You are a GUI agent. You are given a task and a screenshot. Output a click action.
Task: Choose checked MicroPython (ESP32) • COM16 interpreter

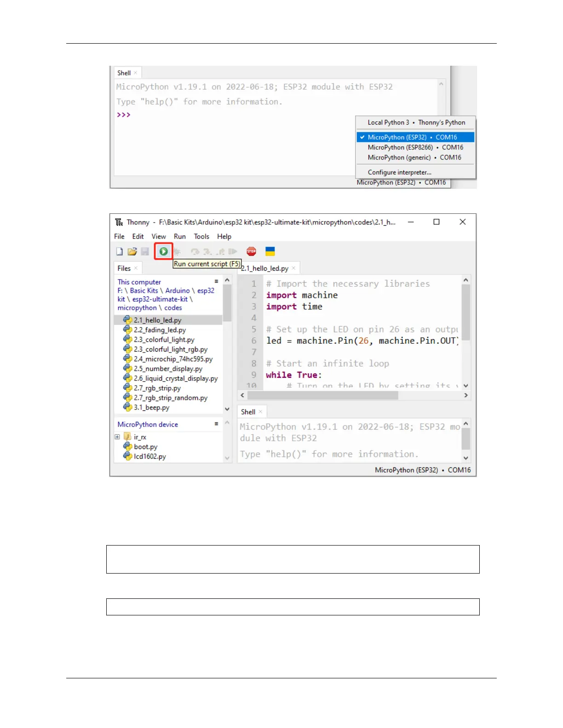pyautogui.click(x=415, y=137)
